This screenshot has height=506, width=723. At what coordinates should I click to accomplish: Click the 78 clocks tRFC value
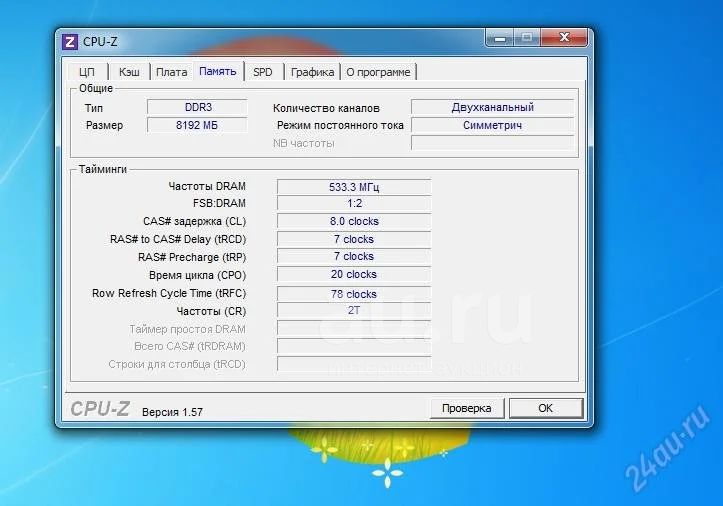click(354, 294)
